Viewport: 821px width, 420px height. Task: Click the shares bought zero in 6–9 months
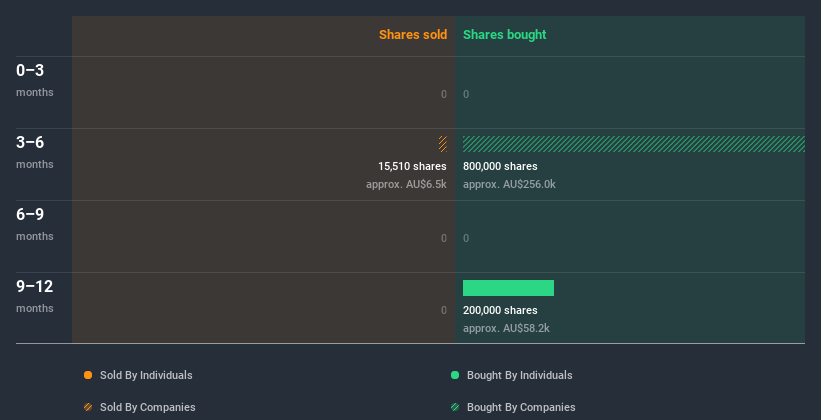coord(466,238)
